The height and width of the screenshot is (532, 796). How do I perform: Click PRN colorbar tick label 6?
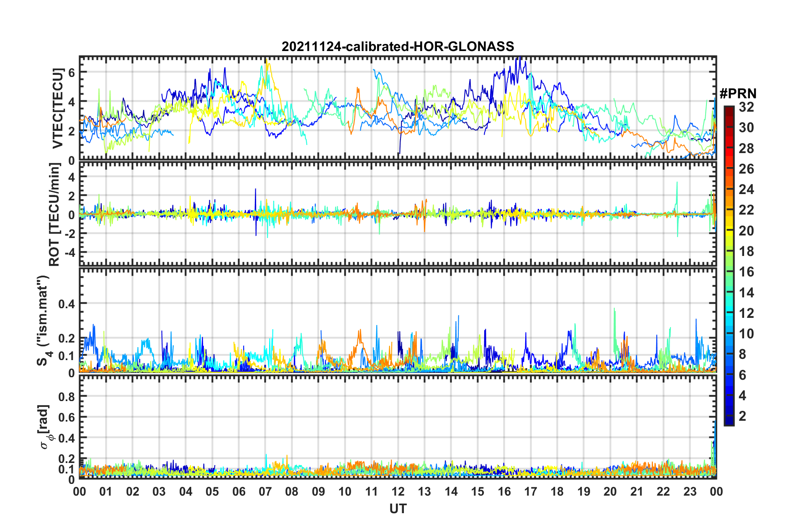coord(742,375)
